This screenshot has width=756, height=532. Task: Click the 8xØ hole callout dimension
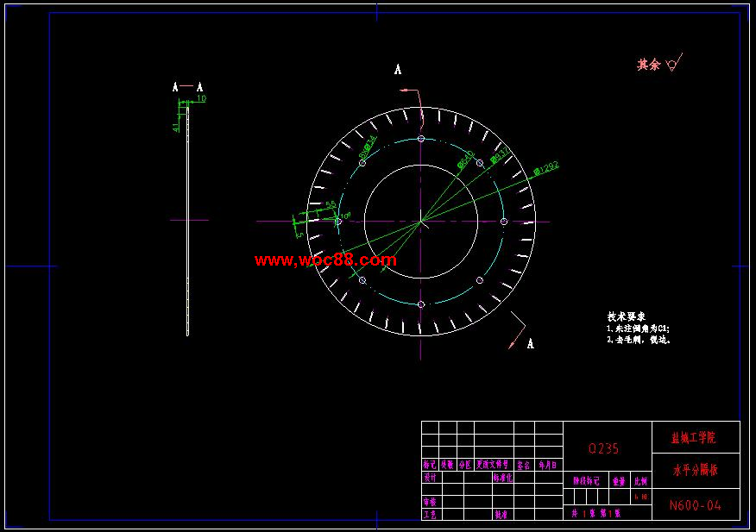(x=368, y=147)
